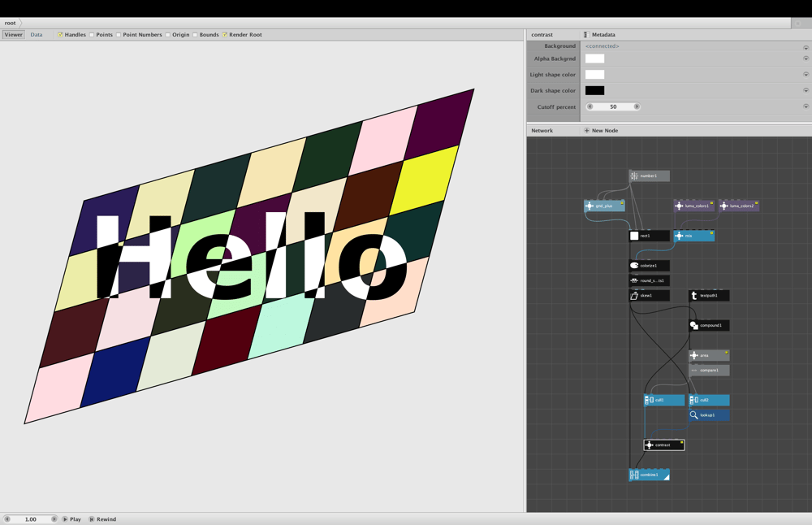Select the combine1 node
The height and width of the screenshot is (525, 812).
pyautogui.click(x=650, y=475)
